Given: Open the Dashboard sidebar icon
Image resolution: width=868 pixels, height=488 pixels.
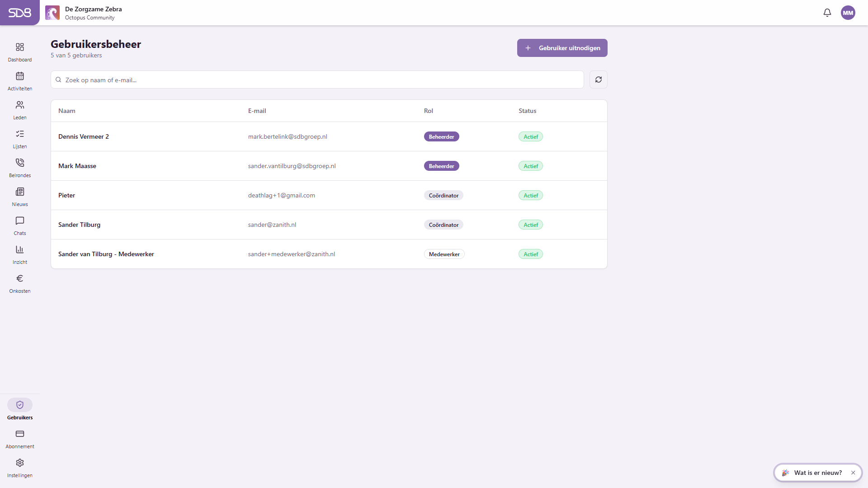Looking at the screenshot, I should pyautogui.click(x=20, y=47).
